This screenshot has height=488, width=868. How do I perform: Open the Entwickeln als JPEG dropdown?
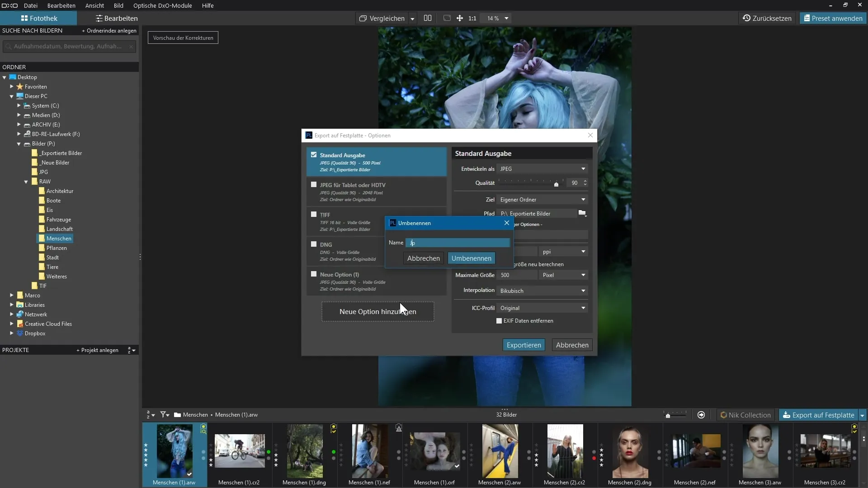point(542,169)
